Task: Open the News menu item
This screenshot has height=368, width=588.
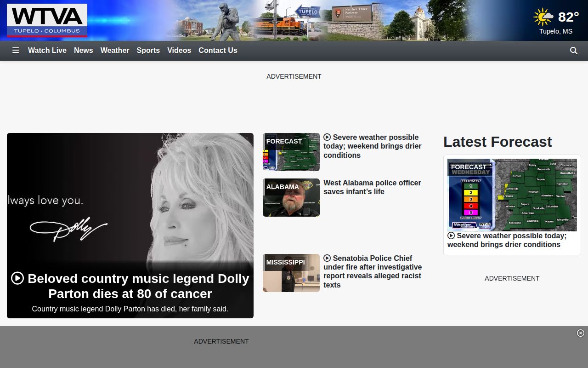Action: (84, 51)
